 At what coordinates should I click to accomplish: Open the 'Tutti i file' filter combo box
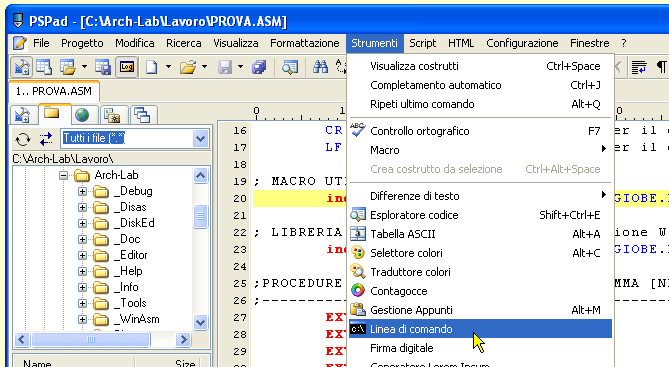135,138
